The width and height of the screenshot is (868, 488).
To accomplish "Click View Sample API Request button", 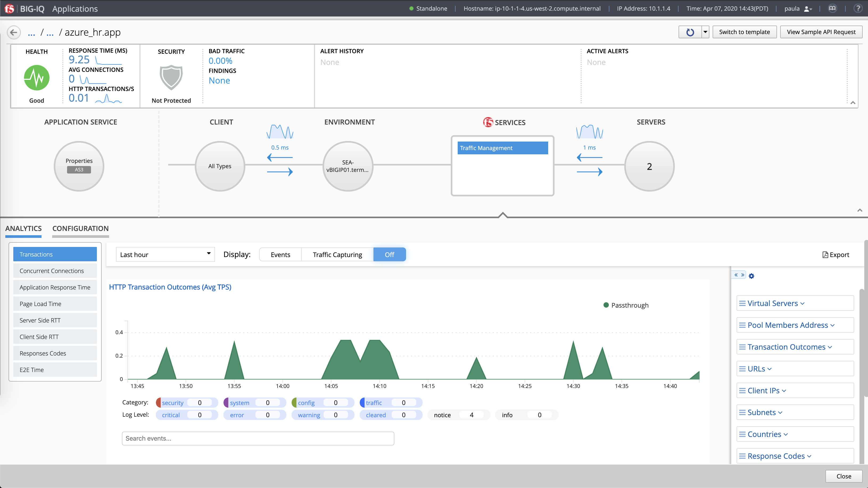I will pyautogui.click(x=821, y=32).
